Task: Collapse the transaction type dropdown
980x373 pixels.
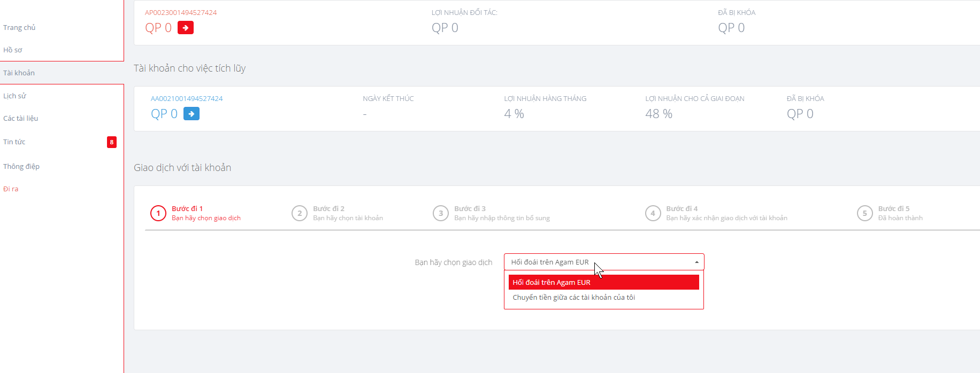Action: 696,262
